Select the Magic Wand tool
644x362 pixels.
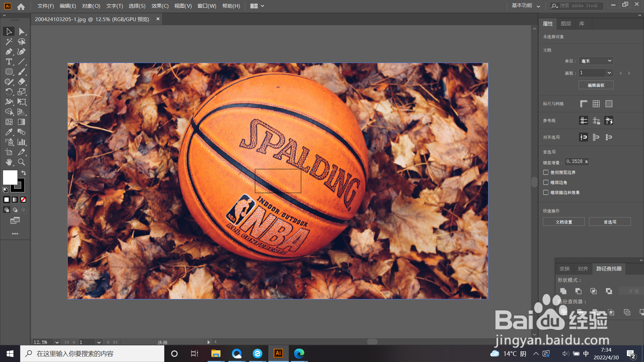click(9, 42)
